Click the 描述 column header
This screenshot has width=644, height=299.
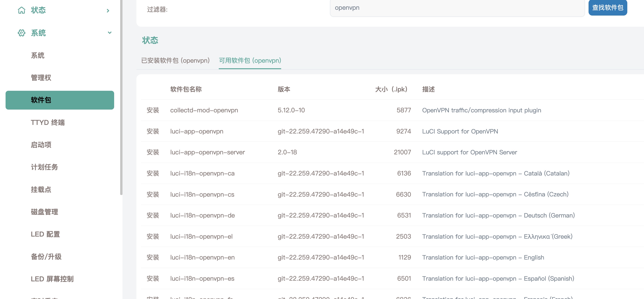428,89
